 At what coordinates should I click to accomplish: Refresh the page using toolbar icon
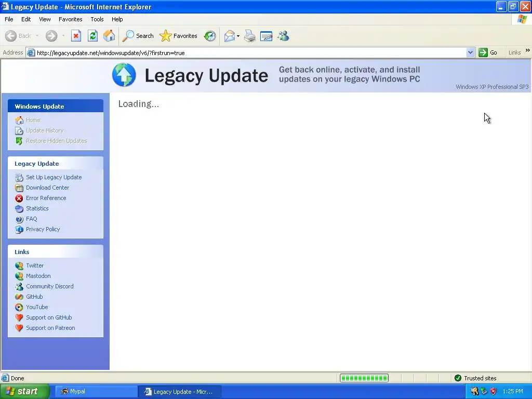pyautogui.click(x=92, y=36)
